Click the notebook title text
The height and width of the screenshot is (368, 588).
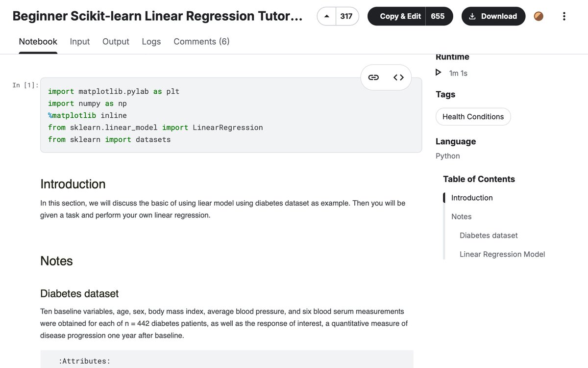158,16
